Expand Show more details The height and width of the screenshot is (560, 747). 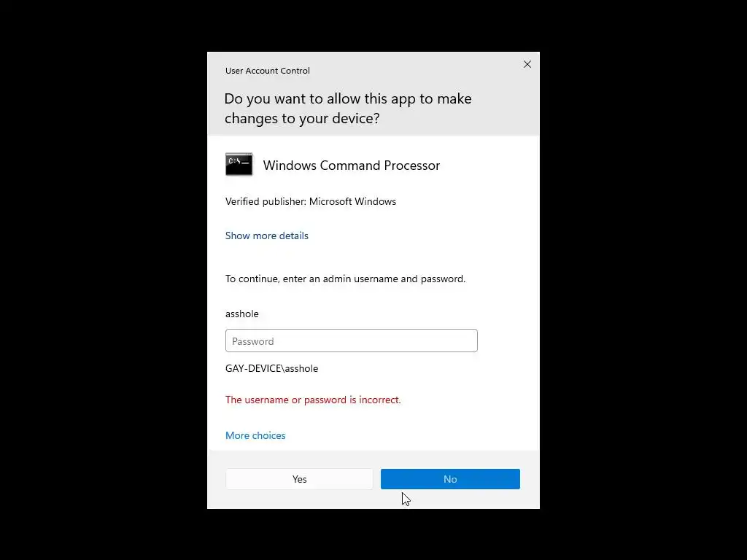point(267,236)
